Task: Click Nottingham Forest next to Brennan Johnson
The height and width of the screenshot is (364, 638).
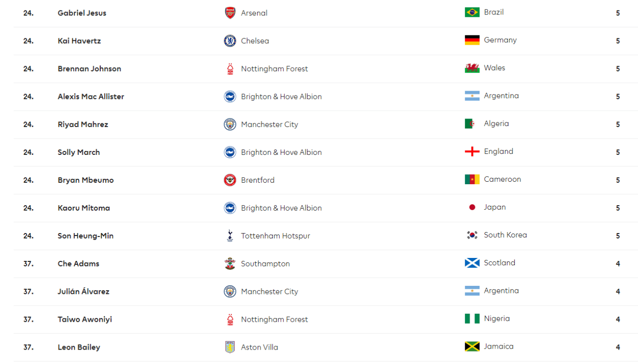Action: pos(275,69)
